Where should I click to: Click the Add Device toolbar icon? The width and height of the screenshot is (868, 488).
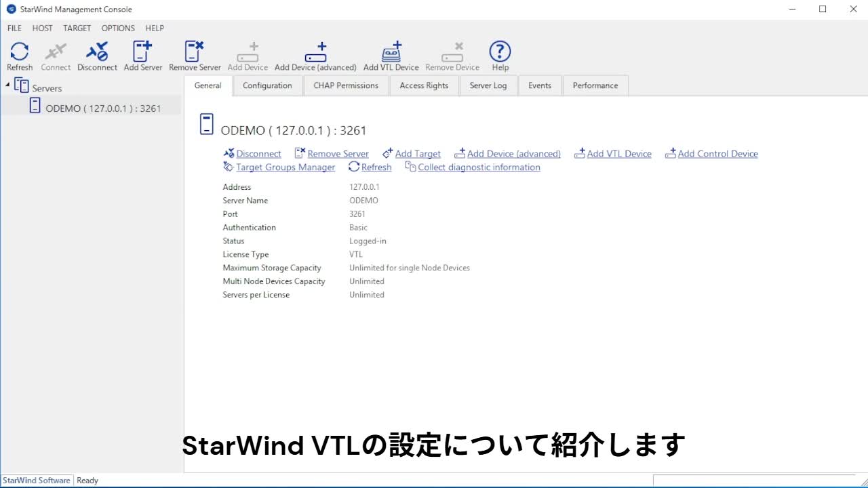[248, 52]
